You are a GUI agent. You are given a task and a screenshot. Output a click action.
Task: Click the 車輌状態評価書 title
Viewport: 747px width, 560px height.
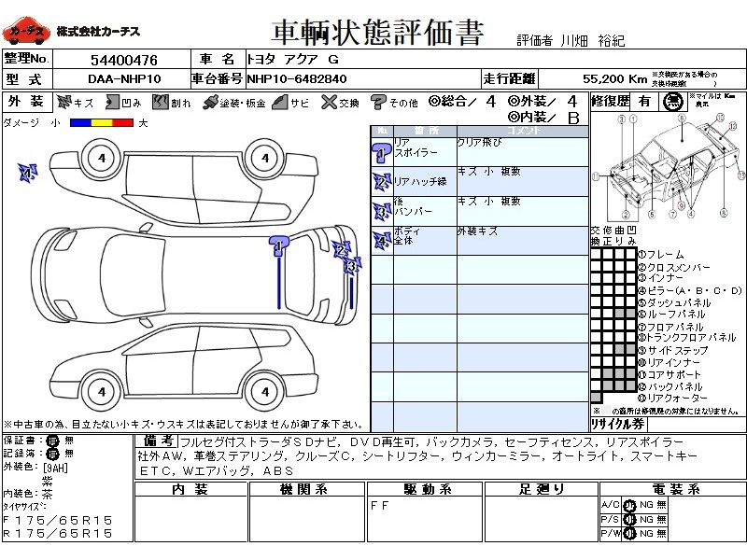[378, 33]
